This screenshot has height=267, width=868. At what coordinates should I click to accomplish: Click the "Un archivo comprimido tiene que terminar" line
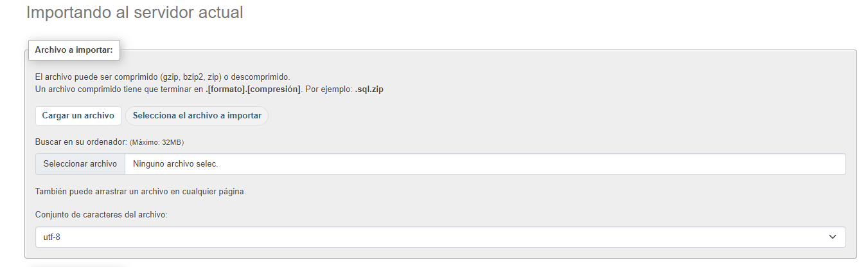113,89
